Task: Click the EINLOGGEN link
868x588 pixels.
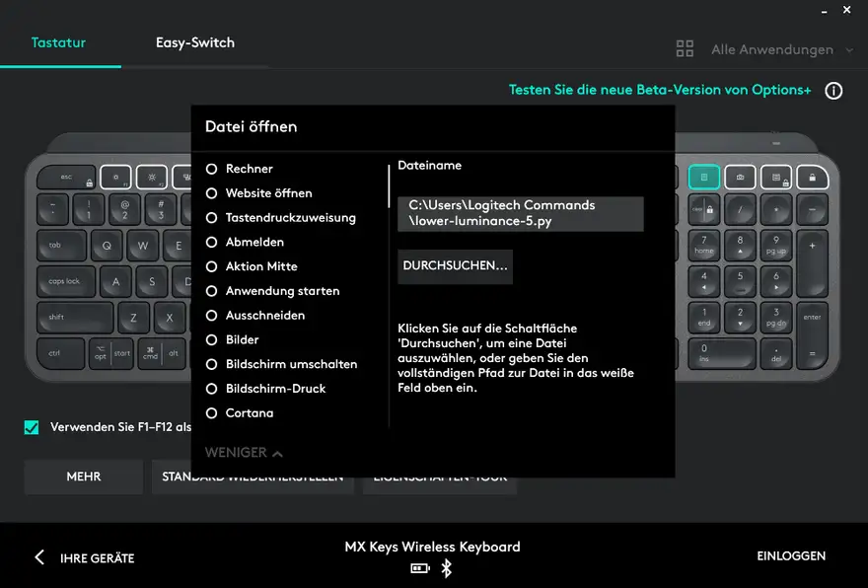Action: tap(791, 555)
